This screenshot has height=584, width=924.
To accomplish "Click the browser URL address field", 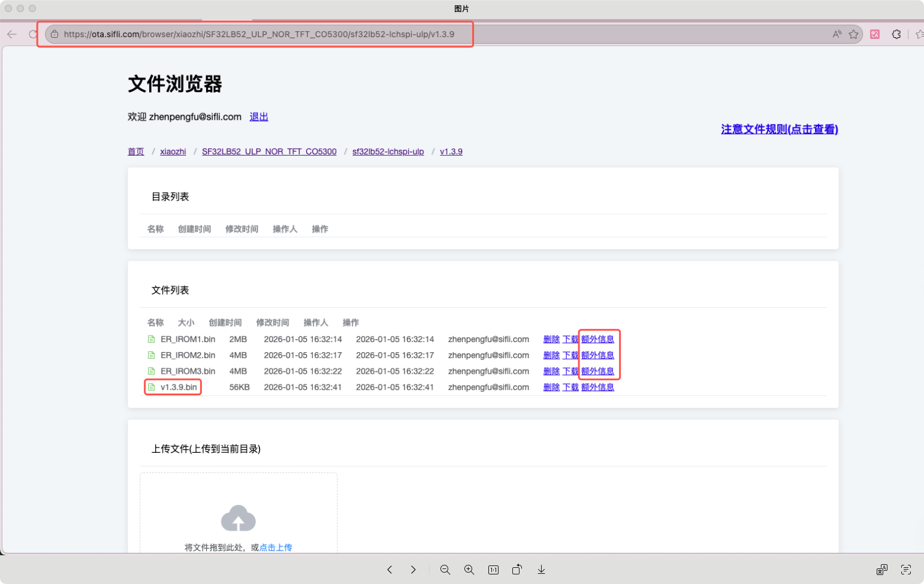I will 259,34.
